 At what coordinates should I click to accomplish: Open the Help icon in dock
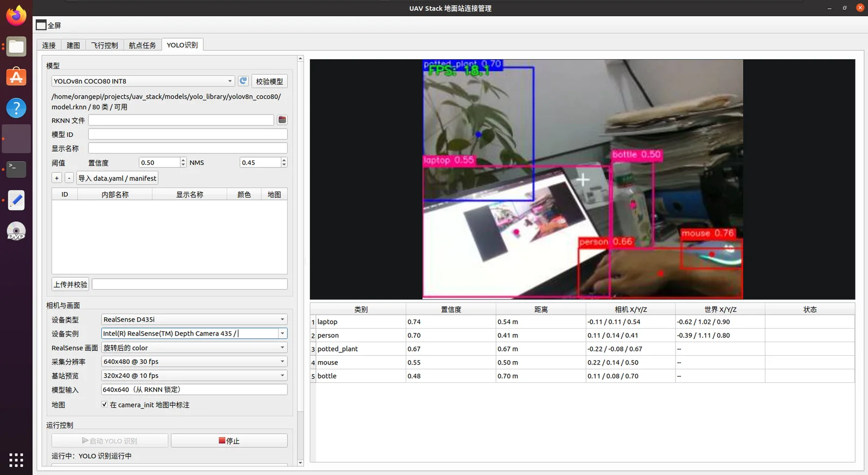[x=16, y=108]
